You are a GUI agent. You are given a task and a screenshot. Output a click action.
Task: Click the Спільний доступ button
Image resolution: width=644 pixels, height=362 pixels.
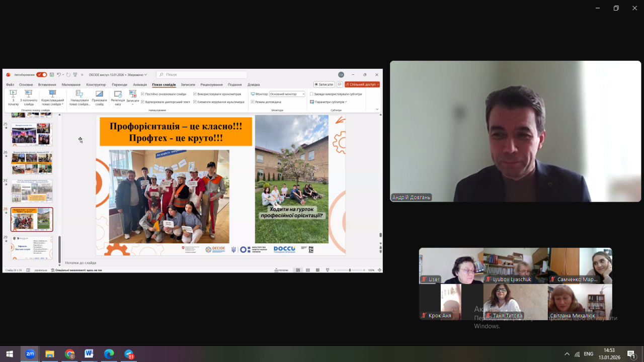(362, 84)
